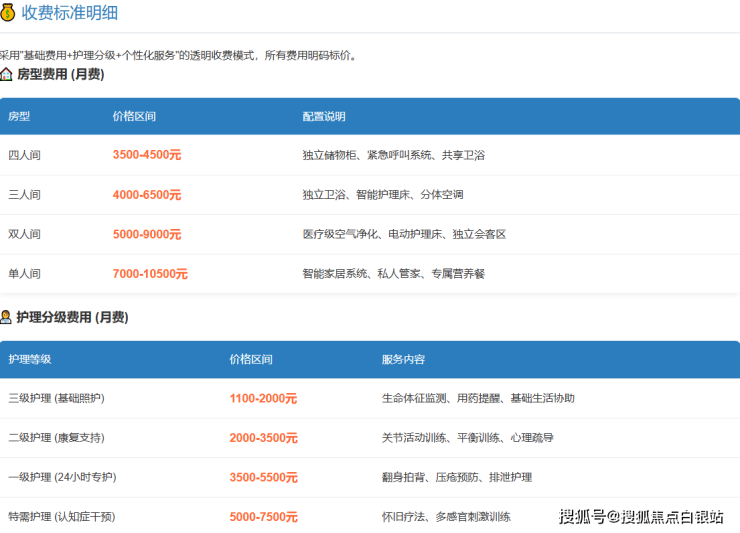The width and height of the screenshot is (740, 533).
Task: Click the 房型 column header
Action: [19, 116]
